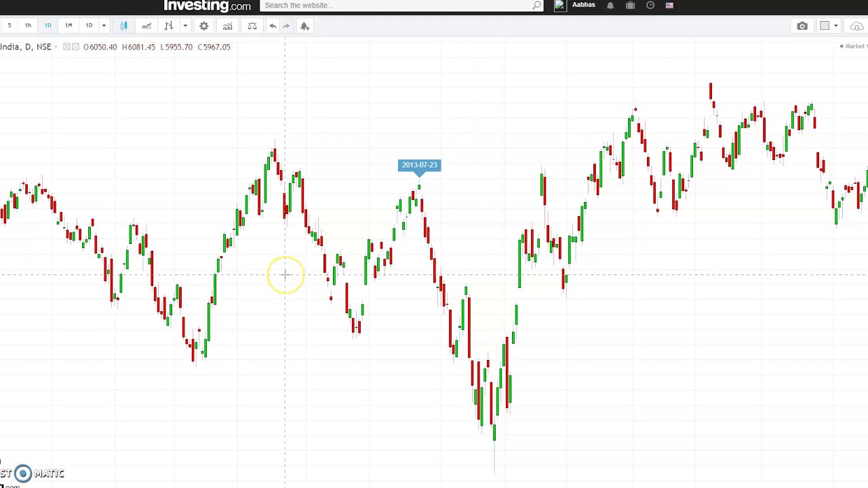Viewport: 868px width, 488px height.
Task: Click the O6050.40 open value
Action: click(100, 47)
